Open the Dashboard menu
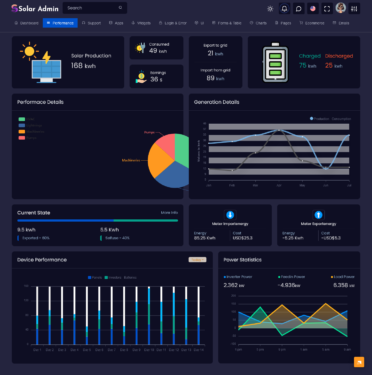The image size is (372, 375). [26, 23]
